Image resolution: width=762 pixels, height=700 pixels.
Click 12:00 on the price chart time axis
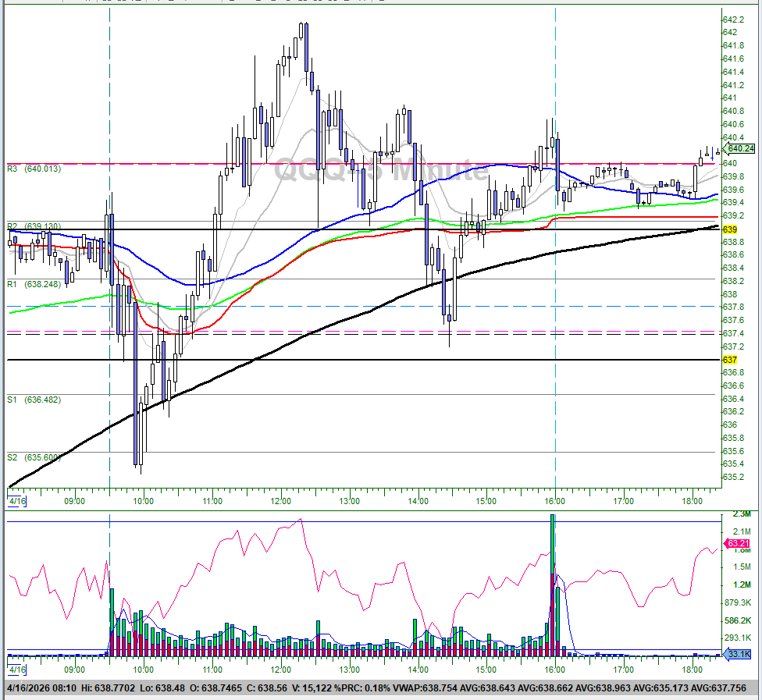click(x=281, y=501)
